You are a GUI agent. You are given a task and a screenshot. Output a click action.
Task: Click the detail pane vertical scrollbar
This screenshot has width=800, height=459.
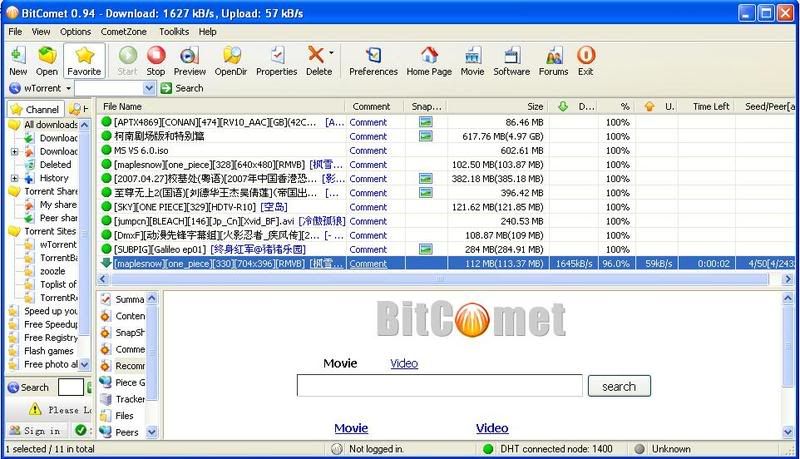(788, 346)
